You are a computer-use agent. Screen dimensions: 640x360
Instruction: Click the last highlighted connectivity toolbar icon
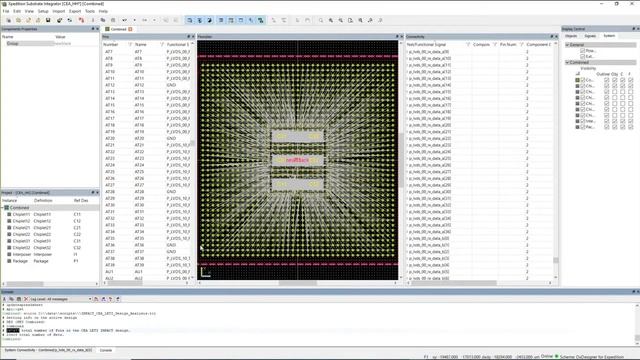[260, 20]
